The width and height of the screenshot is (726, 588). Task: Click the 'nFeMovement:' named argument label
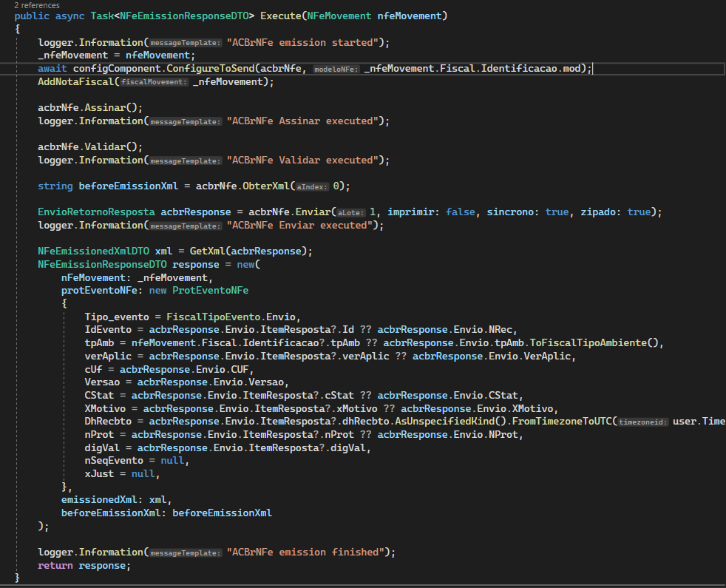point(96,278)
